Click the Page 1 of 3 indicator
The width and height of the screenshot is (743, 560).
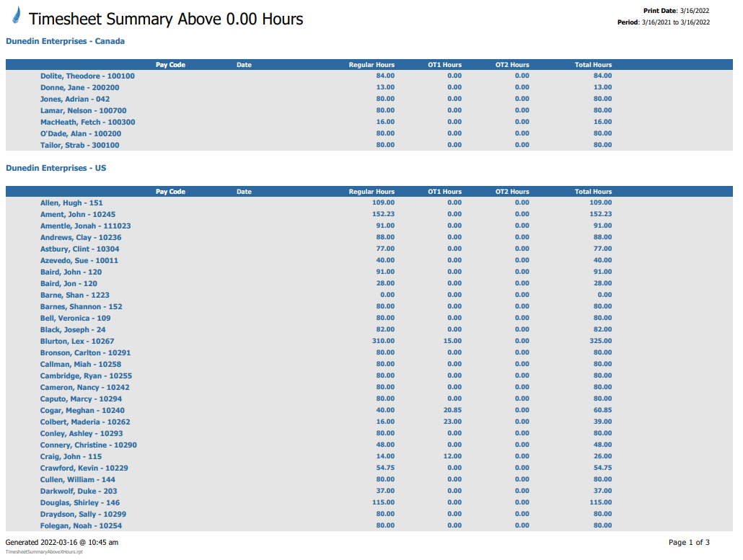point(689,542)
